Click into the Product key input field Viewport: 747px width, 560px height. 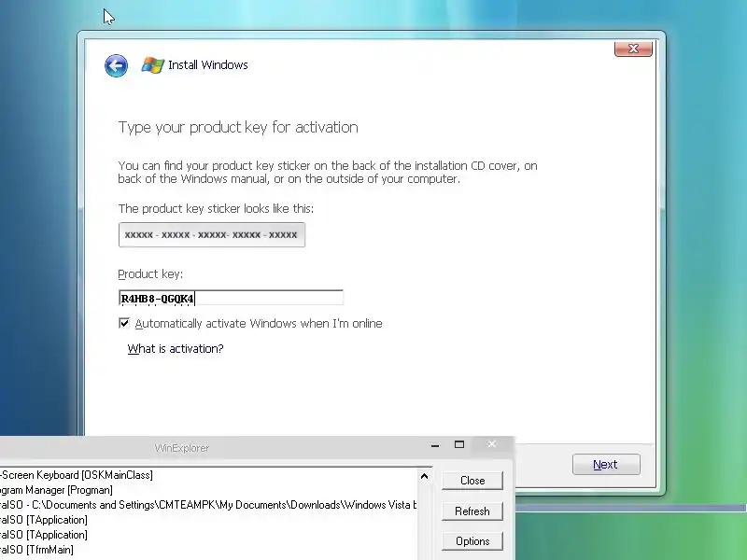[231, 298]
